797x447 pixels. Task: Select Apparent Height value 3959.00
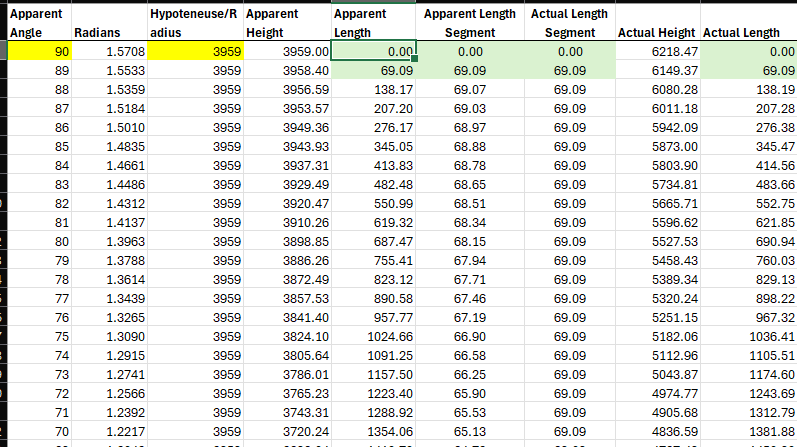[x=287, y=51]
